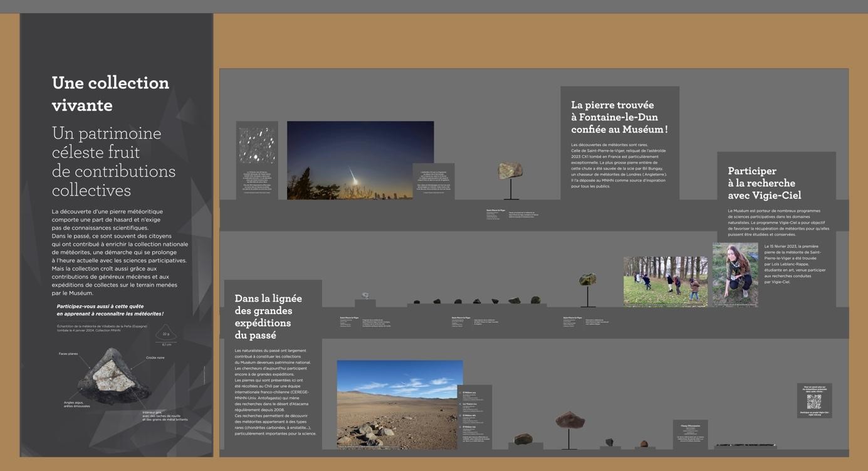Click paragraph beginning "Le 15 février 2023"
The image size is (868, 471).
pos(795,264)
